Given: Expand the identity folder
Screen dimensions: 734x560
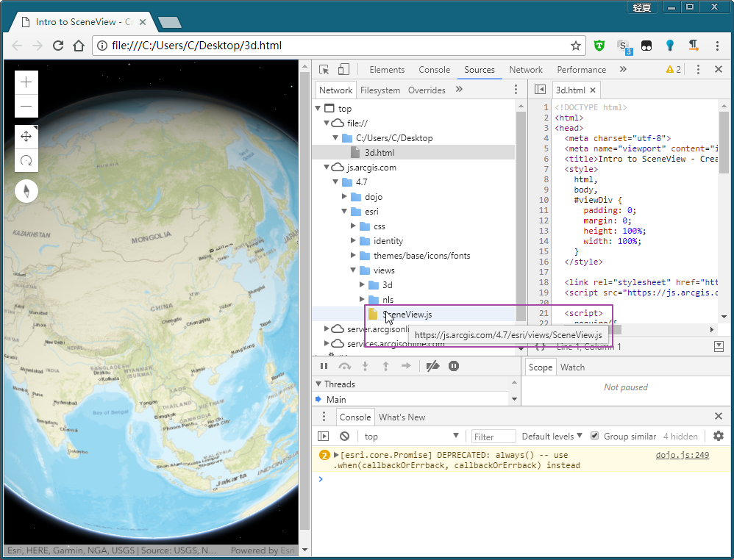Looking at the screenshot, I should point(353,240).
